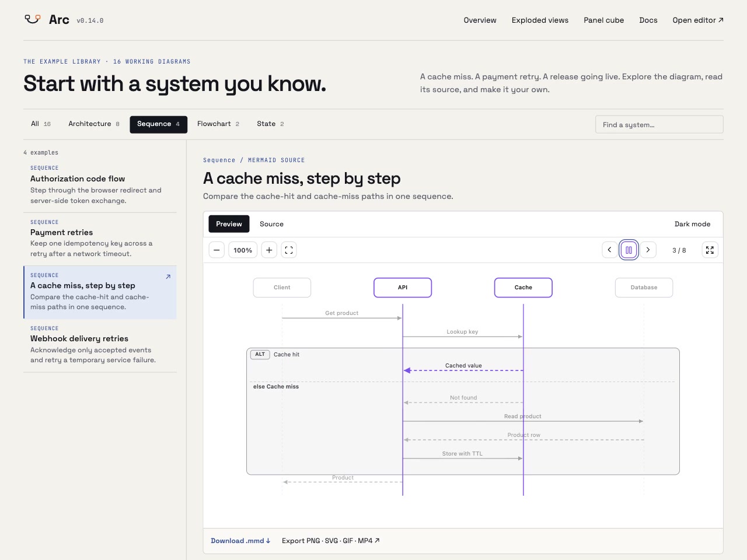Click the ALT block badge
747x560 pixels.
coord(260,355)
